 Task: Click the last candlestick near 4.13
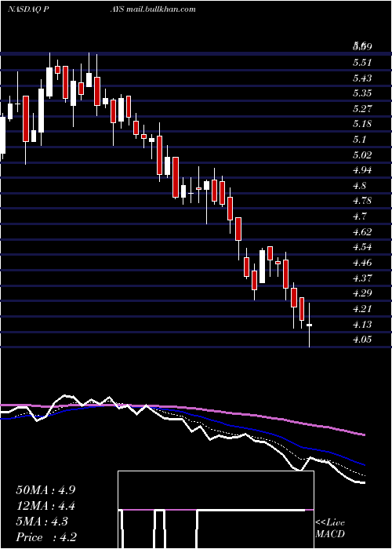tap(310, 325)
